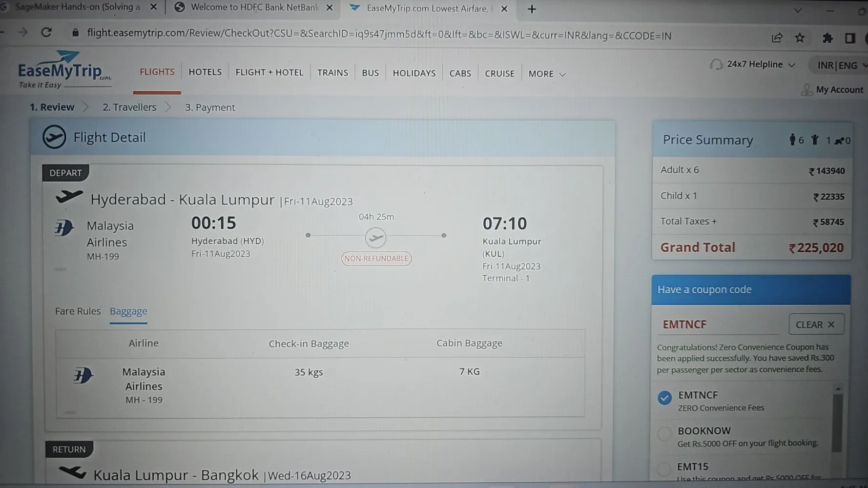The width and height of the screenshot is (868, 488).
Task: Switch to the Fare Rules tab
Action: pos(78,311)
